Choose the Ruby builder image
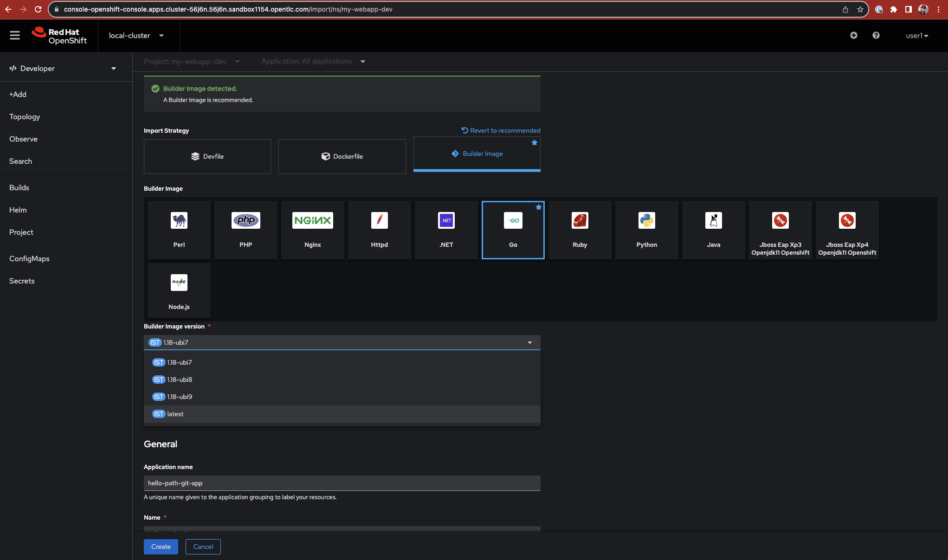The height and width of the screenshot is (560, 948). 580,230
